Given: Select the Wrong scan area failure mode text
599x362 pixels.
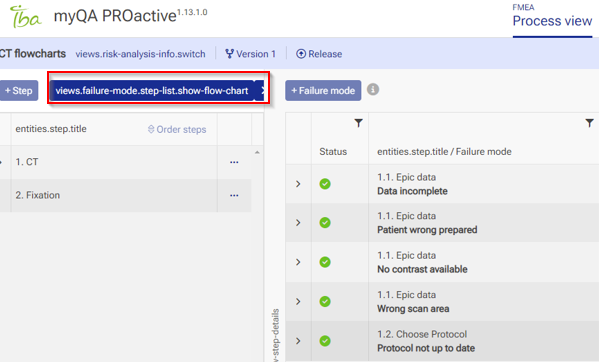Looking at the screenshot, I should 413,309.
